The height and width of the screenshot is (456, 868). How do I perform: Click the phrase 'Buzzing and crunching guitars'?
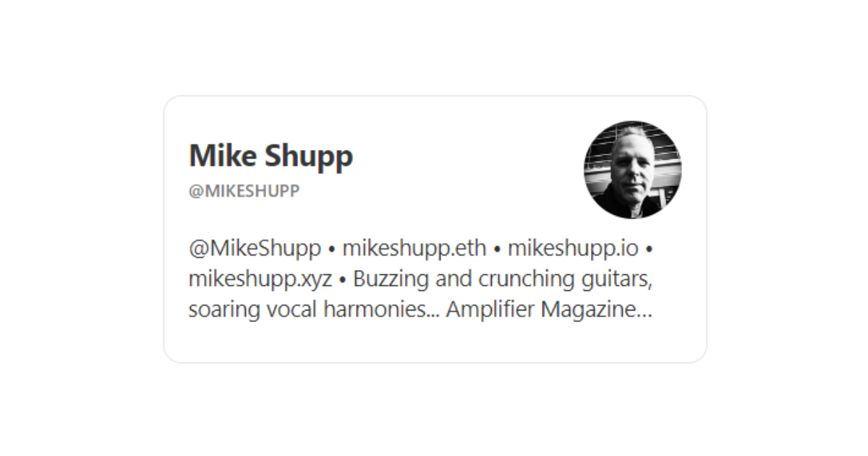pyautogui.click(x=503, y=279)
